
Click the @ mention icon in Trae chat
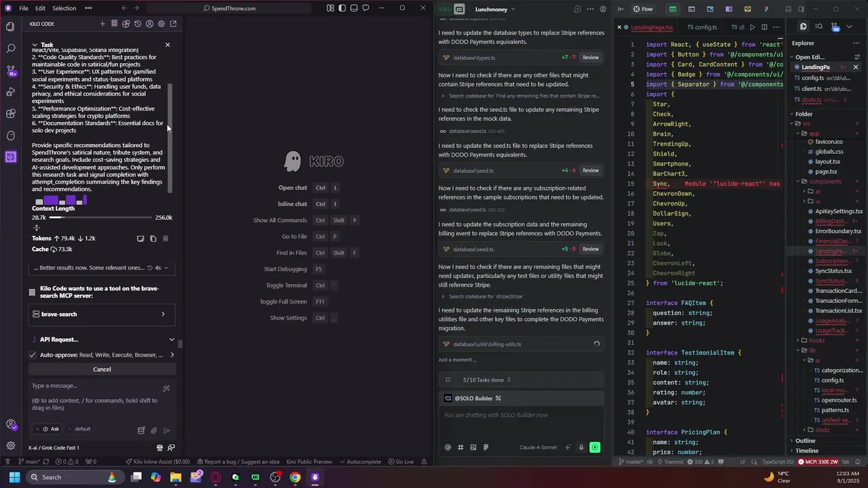[448, 447]
